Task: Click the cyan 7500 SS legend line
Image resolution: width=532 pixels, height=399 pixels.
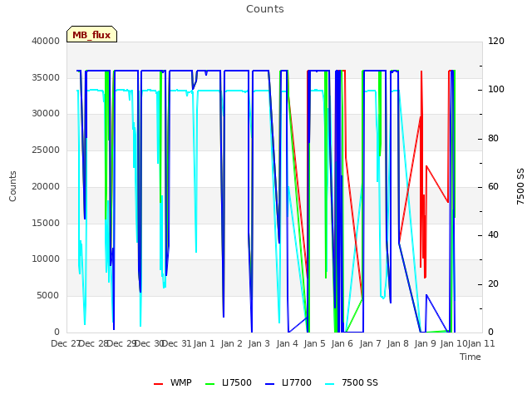Action: 330,384
